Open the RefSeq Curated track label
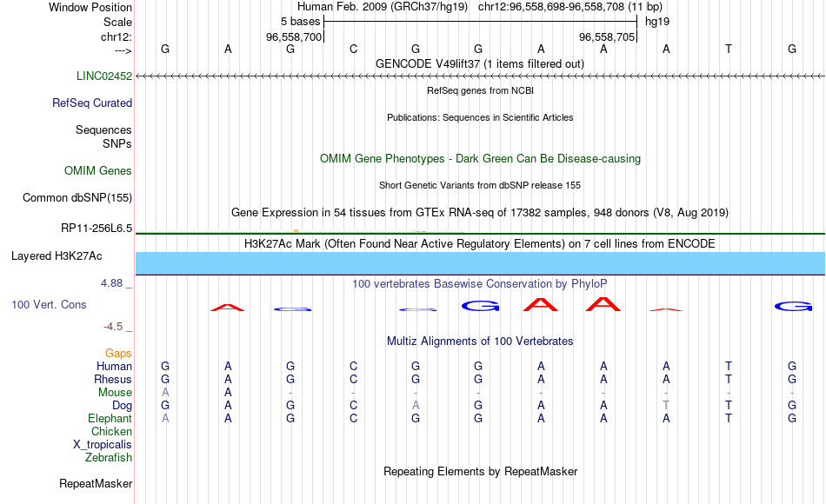 pyautogui.click(x=92, y=103)
